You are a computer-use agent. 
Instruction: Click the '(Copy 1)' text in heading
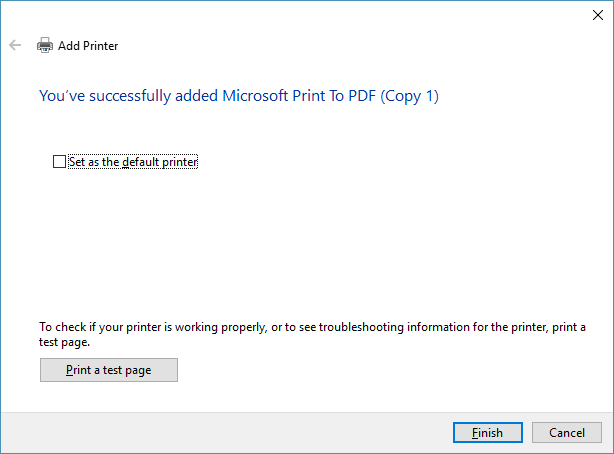click(x=408, y=96)
